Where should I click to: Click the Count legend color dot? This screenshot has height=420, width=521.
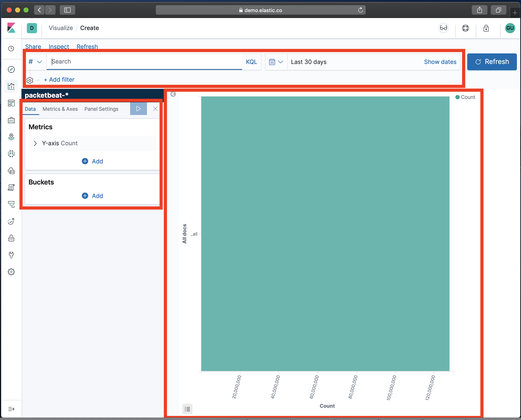pyautogui.click(x=457, y=97)
